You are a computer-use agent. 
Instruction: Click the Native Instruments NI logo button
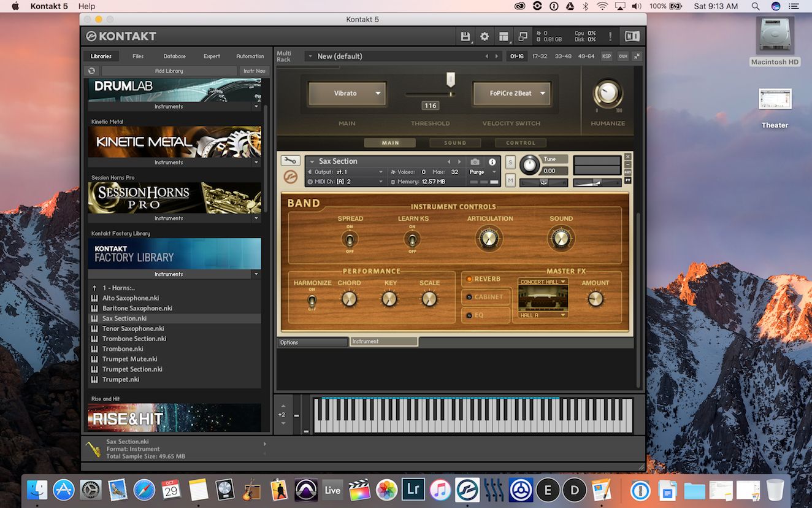coord(632,36)
